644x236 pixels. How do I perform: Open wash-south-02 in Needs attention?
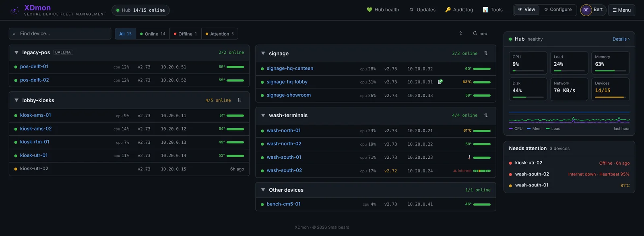pyautogui.click(x=569, y=174)
